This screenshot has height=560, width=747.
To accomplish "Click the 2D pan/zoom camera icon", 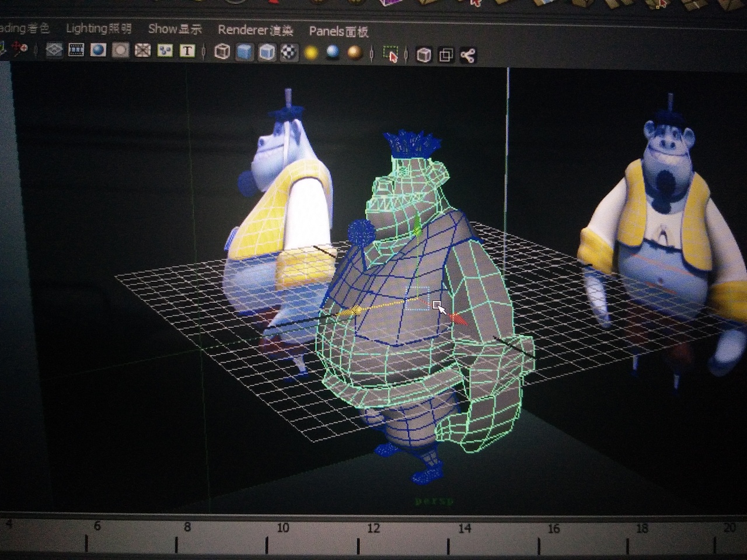I will tap(20, 50).
